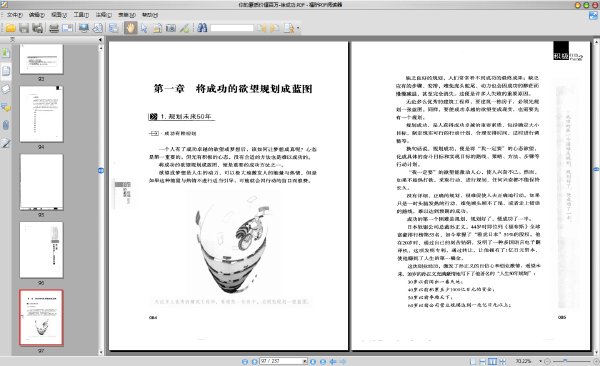The width and height of the screenshot is (600, 366).
Task: Select the typewriter pencil tool
Action: [184, 28]
